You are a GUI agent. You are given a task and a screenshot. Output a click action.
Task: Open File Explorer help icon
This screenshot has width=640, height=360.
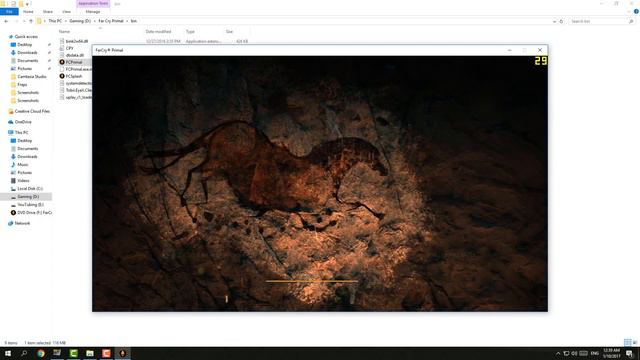tap(636, 12)
